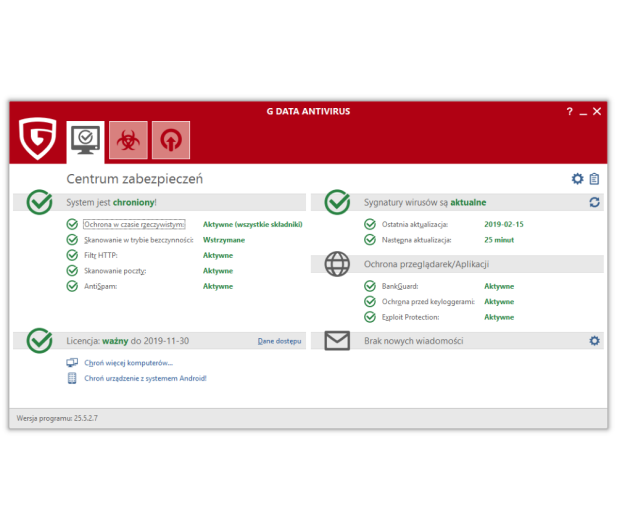Viewport: 617px width, 530px height.
Task: Click checkmark icon for Skanowanie w trybie bezczynności
Action: [72, 240]
